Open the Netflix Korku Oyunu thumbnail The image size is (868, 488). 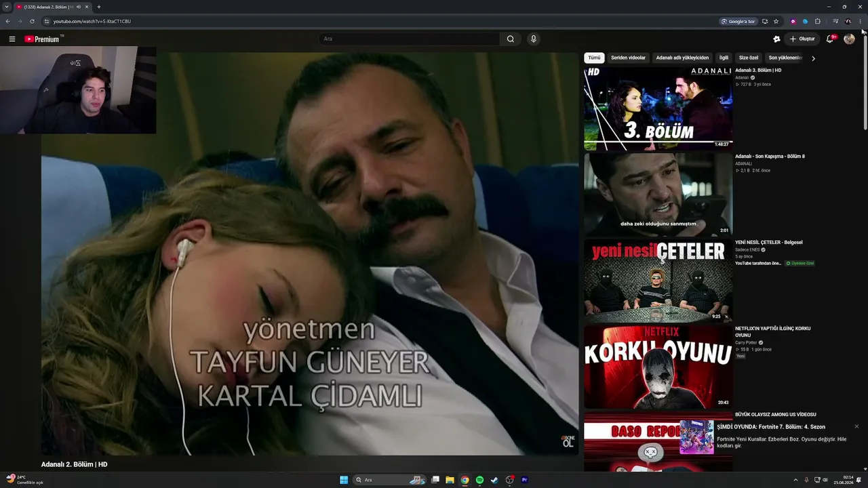pyautogui.click(x=658, y=367)
